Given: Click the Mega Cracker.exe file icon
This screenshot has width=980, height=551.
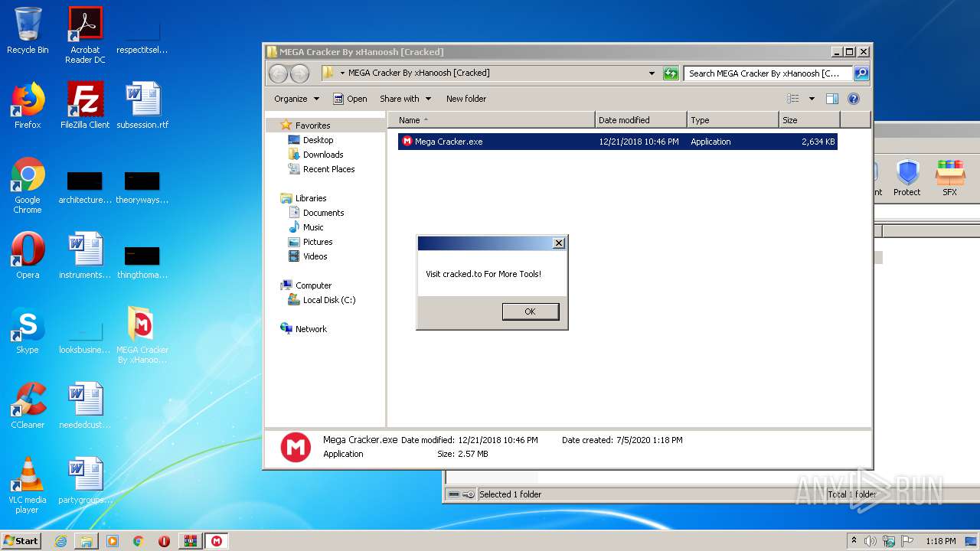Looking at the screenshot, I should (x=407, y=142).
